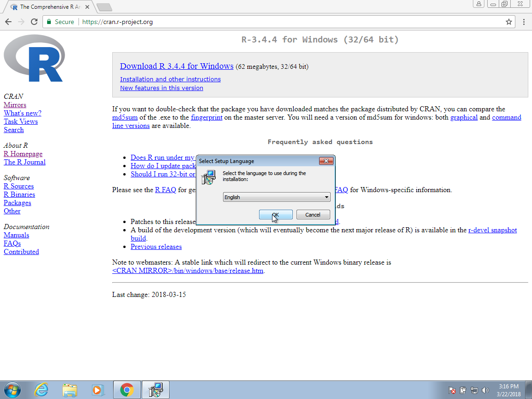Open Windows Start menu orb
The image size is (532, 399).
tap(12, 390)
